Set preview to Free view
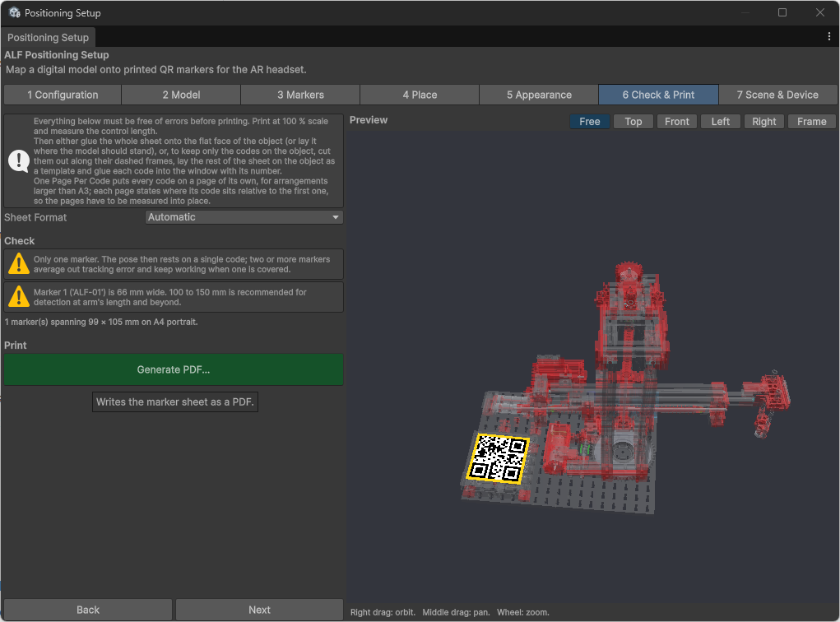This screenshot has height=622, width=840. (x=589, y=122)
